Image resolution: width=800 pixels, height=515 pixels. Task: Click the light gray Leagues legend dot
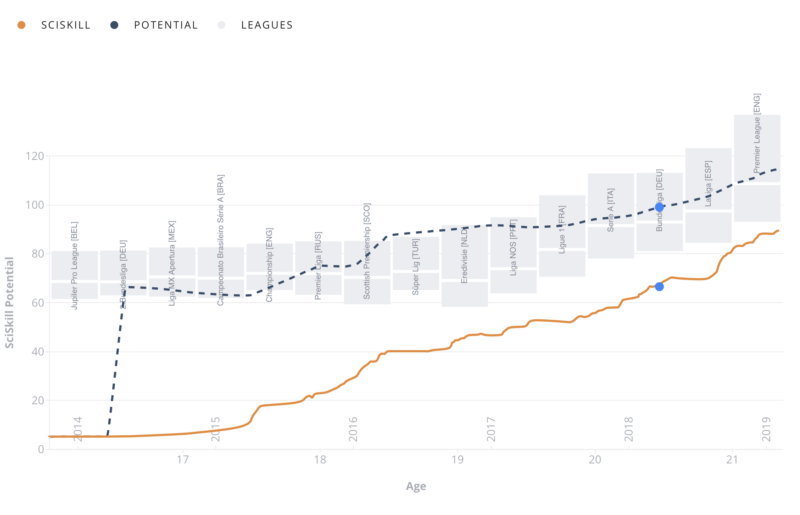click(221, 25)
